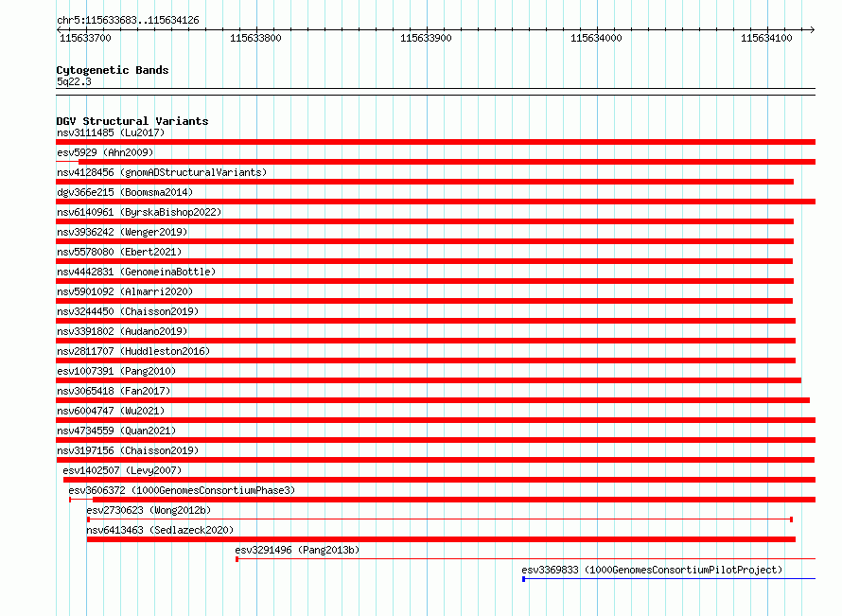Click the chr5:115633683..115634126 region label
The image size is (842, 616).
[128, 21]
